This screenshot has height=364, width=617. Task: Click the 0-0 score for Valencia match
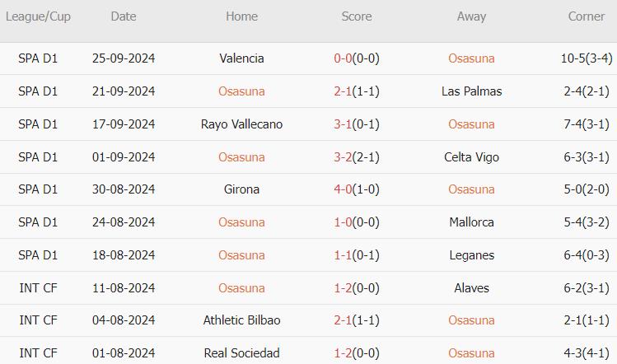pyautogui.click(x=343, y=58)
